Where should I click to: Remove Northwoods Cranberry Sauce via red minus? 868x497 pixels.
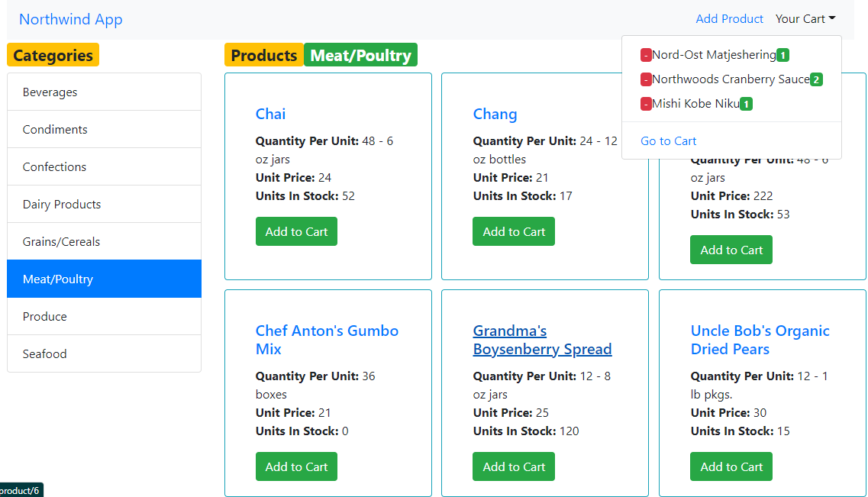point(645,79)
